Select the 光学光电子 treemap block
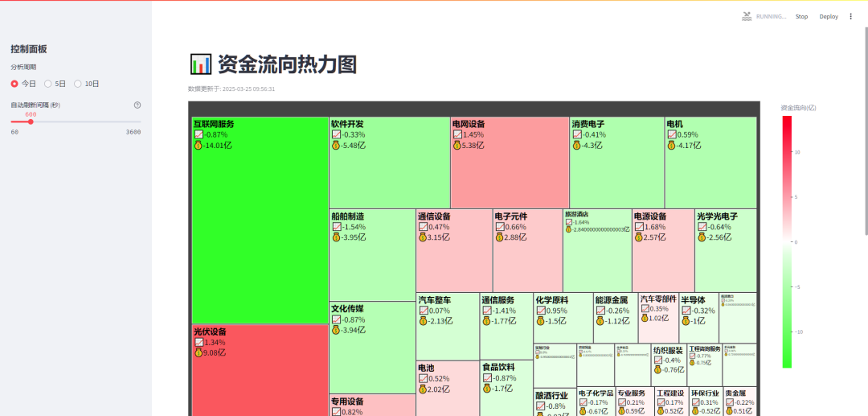This screenshot has height=416, width=868. pyautogui.click(x=726, y=250)
